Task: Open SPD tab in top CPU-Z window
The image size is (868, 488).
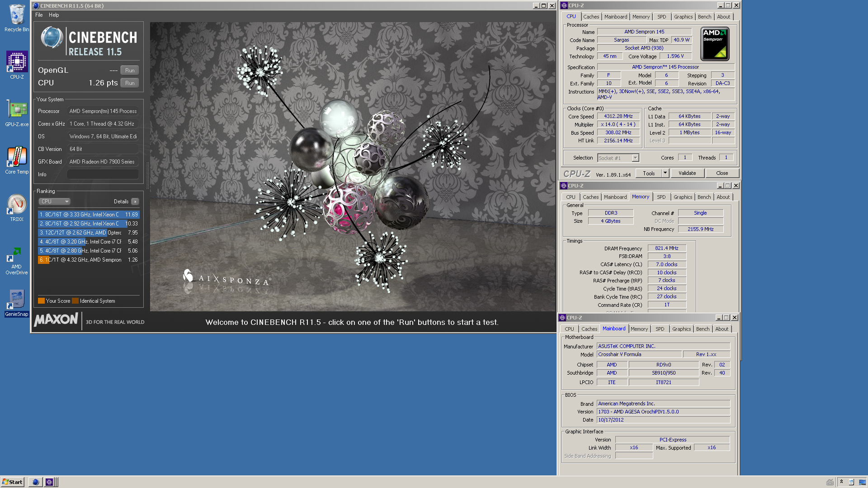Action: [661, 17]
